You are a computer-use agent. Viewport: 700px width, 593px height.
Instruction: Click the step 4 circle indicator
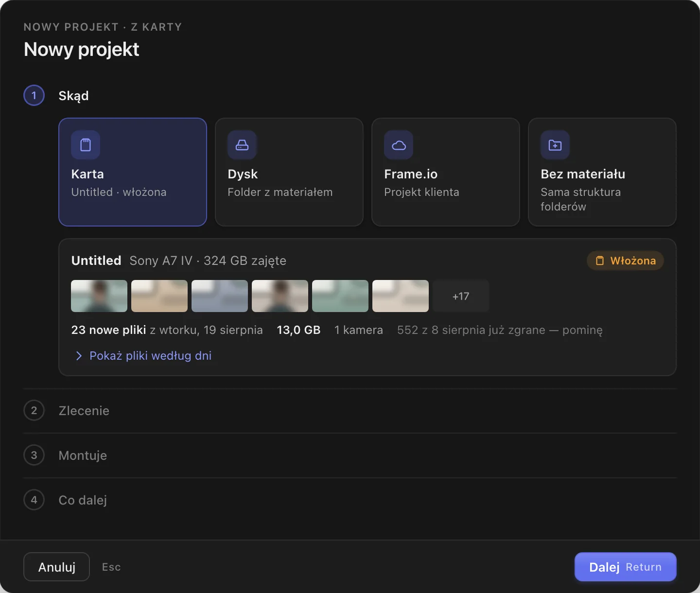coord(34,500)
